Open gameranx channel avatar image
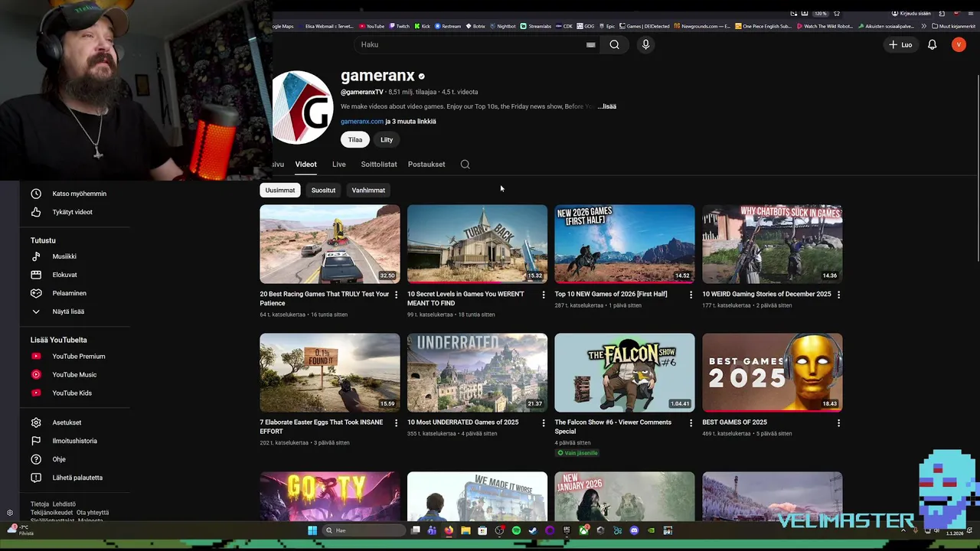This screenshot has height=551, width=980. pos(302,107)
